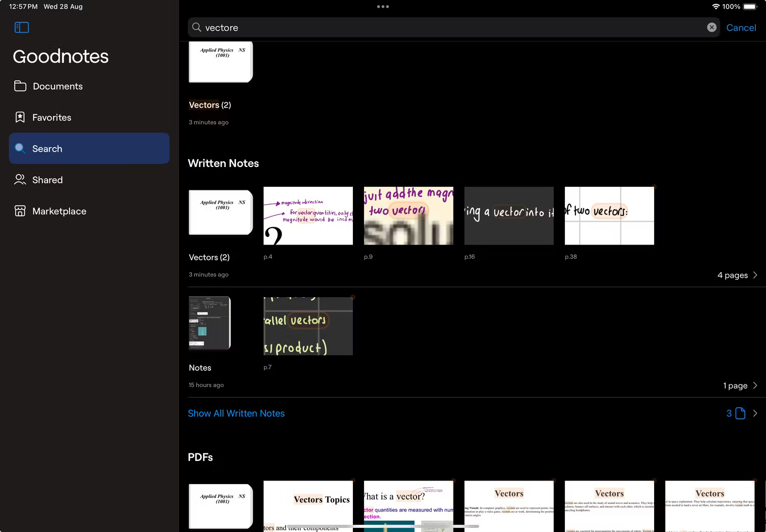Open the Notes document thumbnail
This screenshot has width=766, height=532.
[209, 323]
